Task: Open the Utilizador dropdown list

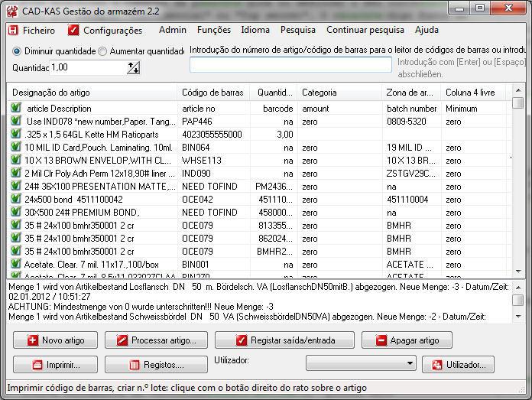Action: coord(360,363)
